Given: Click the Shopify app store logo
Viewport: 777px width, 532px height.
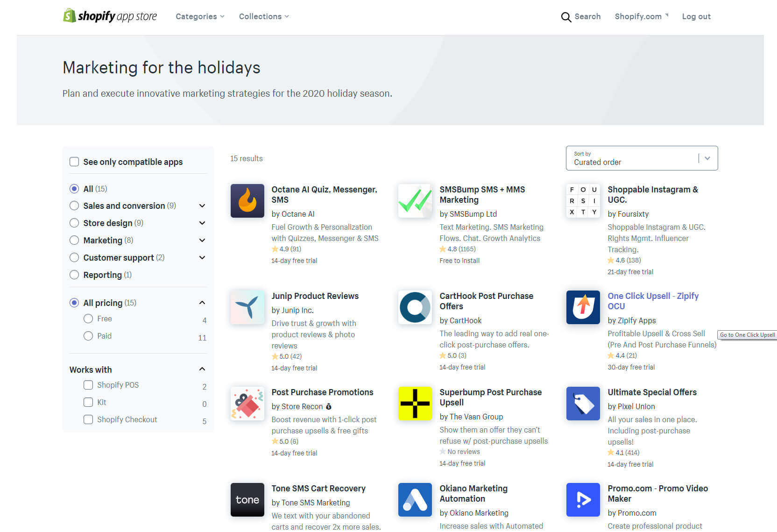Looking at the screenshot, I should pyautogui.click(x=109, y=16).
